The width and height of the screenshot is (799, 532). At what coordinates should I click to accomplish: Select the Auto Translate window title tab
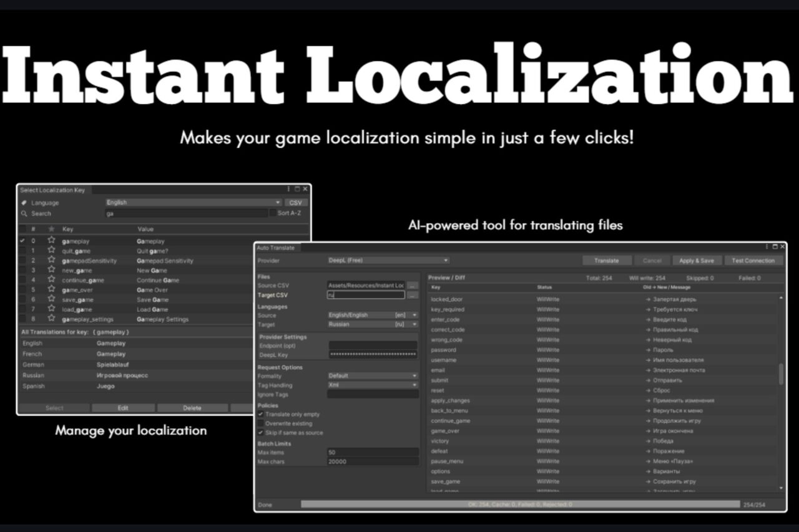click(277, 247)
